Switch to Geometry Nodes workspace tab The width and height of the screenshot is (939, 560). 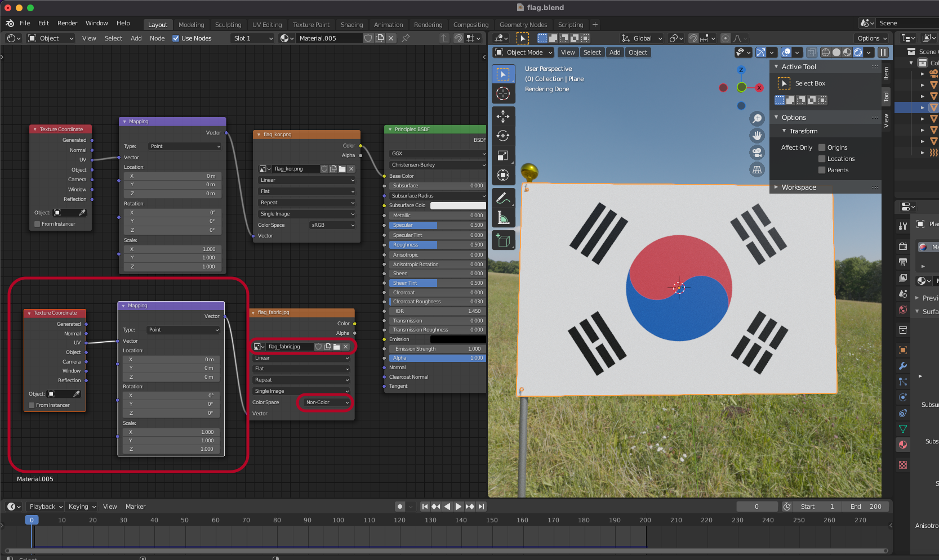(x=523, y=25)
